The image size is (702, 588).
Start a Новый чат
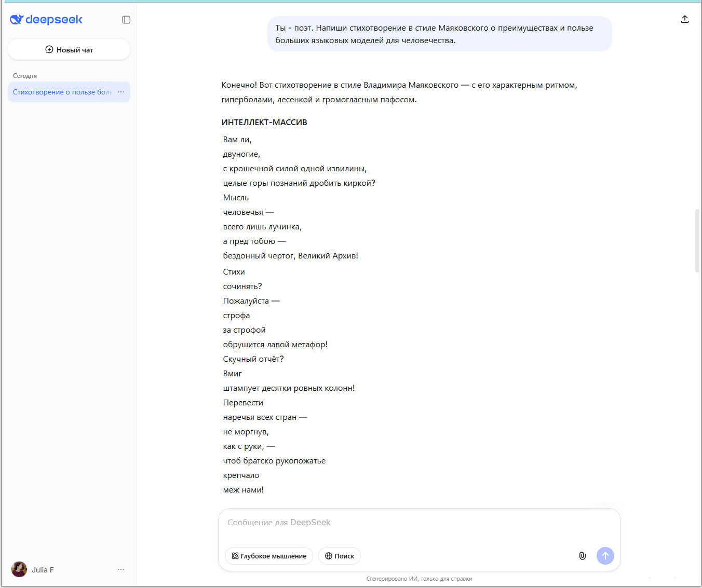pos(69,49)
